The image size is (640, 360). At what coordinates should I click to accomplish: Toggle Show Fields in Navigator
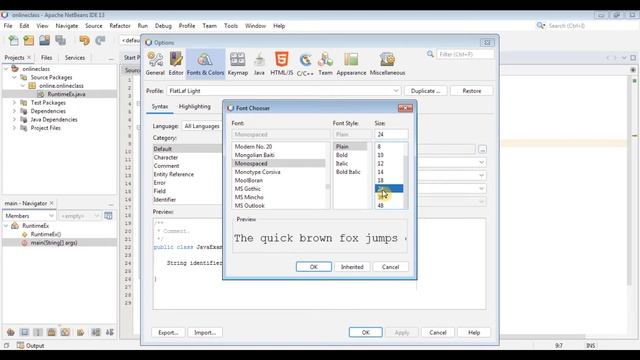coord(24,332)
